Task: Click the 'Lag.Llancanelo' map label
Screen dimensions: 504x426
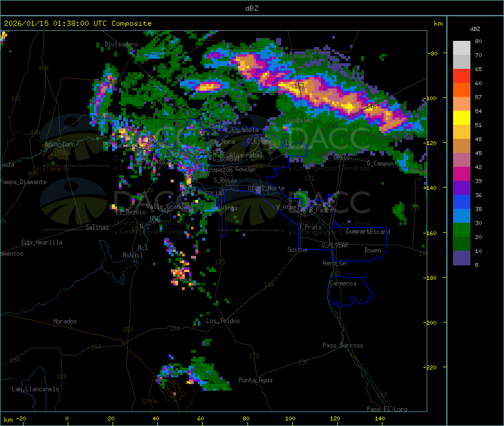Action: pos(35,390)
